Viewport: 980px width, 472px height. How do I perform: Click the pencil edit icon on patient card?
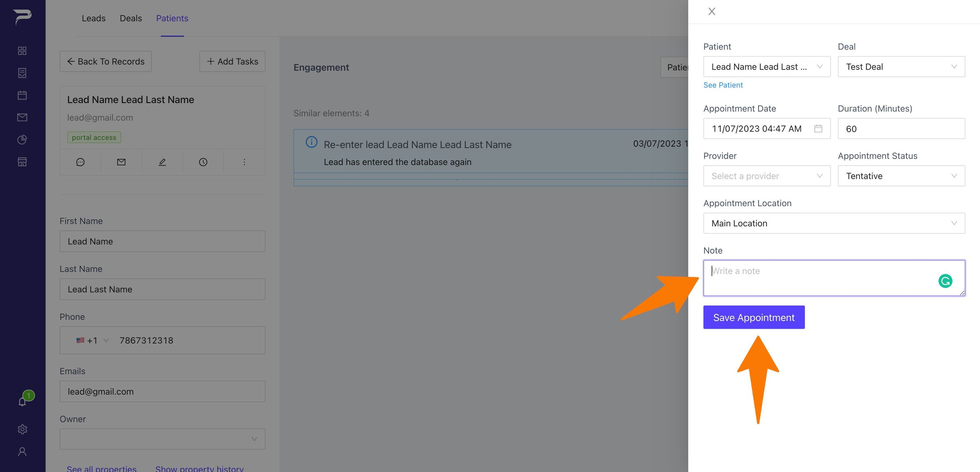point(162,162)
